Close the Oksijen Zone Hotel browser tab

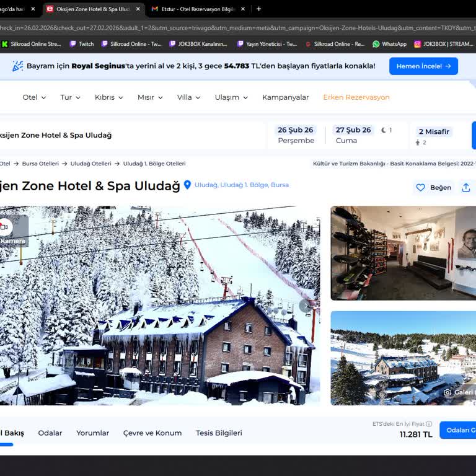(138, 9)
